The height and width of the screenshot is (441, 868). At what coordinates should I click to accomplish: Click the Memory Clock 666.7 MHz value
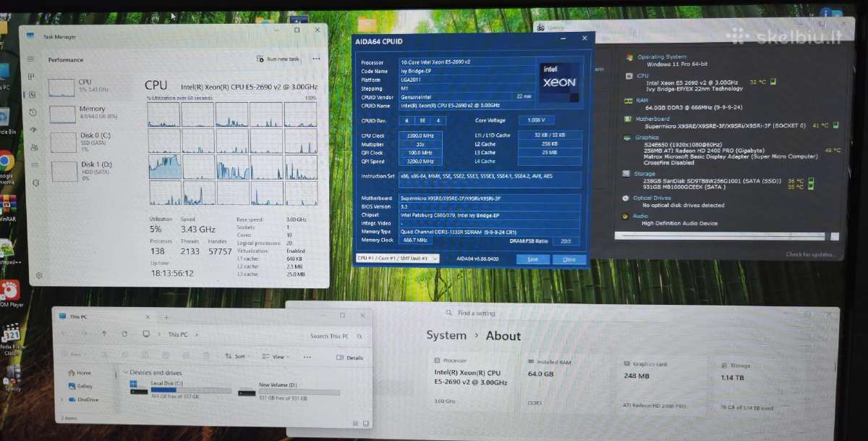click(x=416, y=240)
